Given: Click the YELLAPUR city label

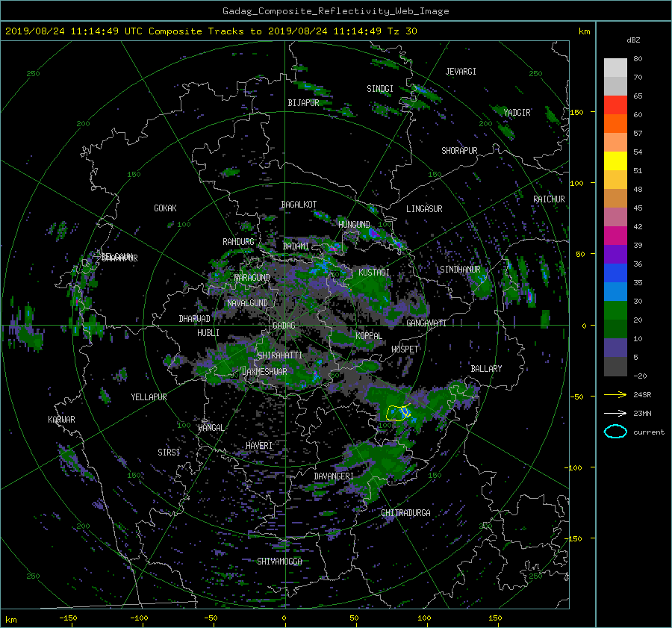Looking at the screenshot, I should pyautogui.click(x=149, y=397).
